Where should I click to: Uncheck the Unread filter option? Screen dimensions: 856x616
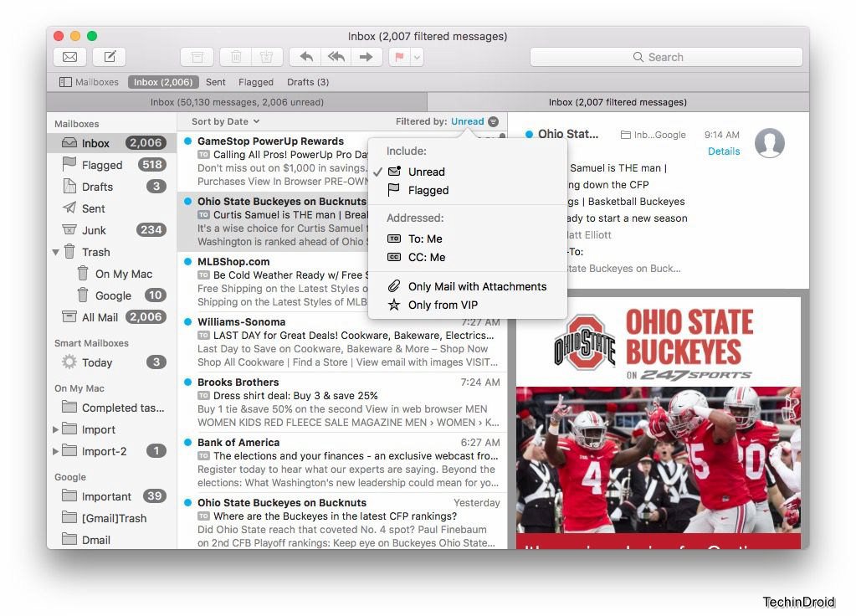click(x=467, y=172)
